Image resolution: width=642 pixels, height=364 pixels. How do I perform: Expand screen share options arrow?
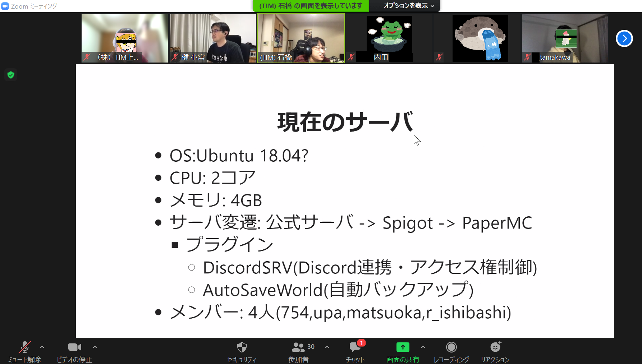coord(423,347)
